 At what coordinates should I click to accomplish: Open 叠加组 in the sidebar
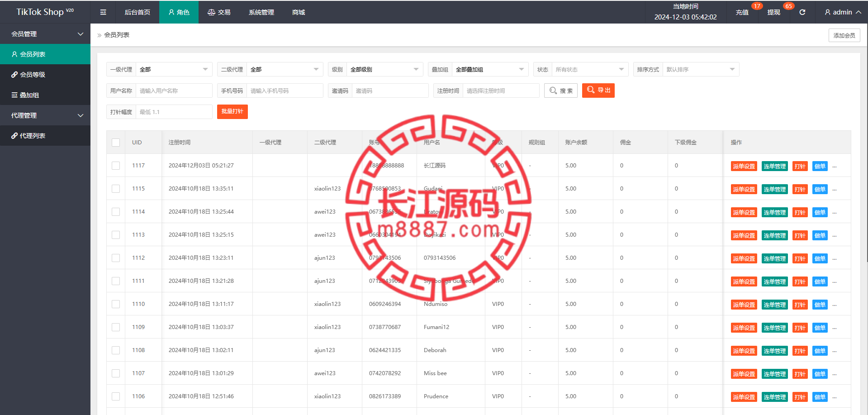tap(45, 95)
